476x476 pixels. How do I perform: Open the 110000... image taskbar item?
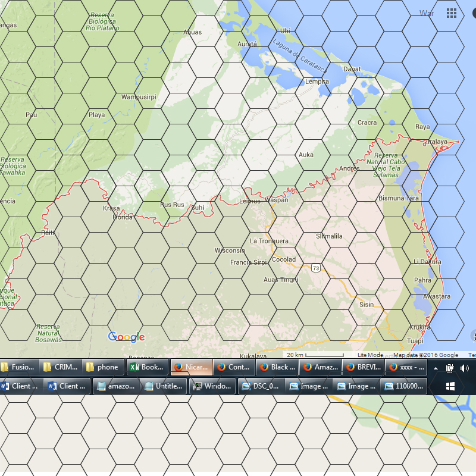[404, 386]
